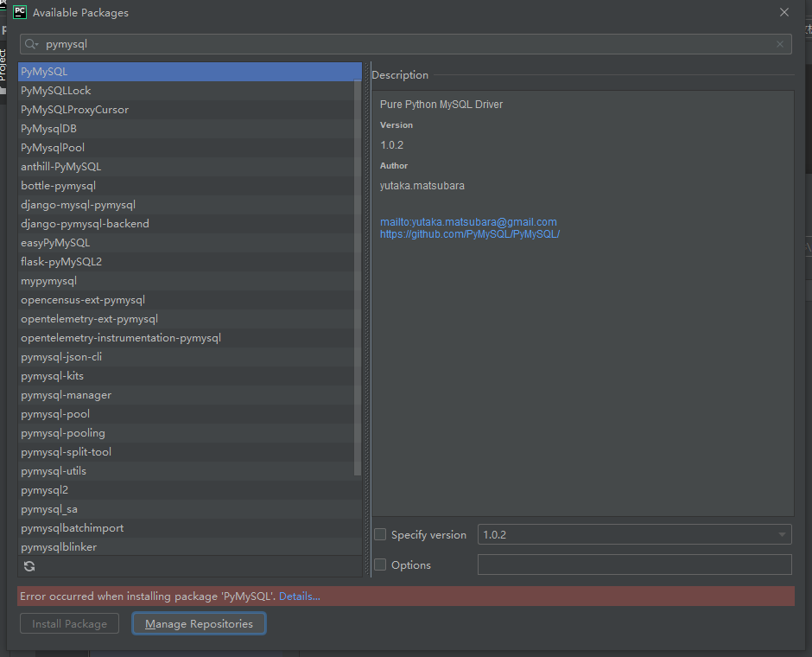Focus the package search field
Viewport: 812px width, 657px height.
(x=405, y=44)
